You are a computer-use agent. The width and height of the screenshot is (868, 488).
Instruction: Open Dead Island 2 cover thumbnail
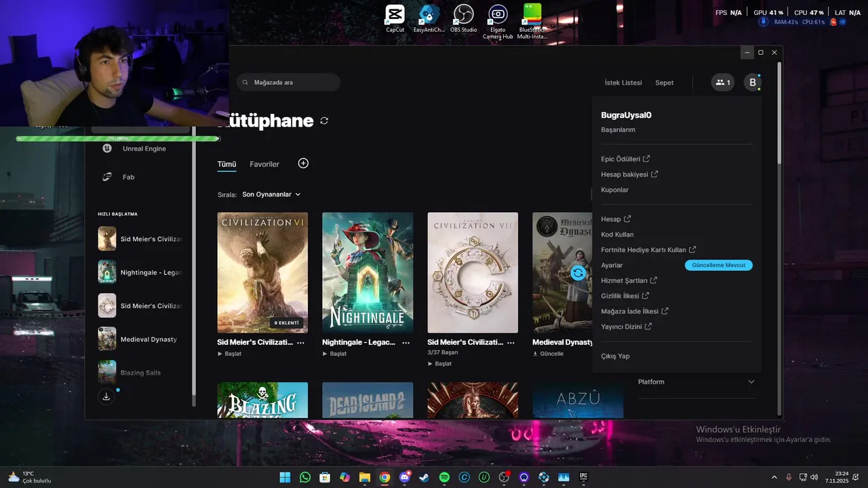[368, 400]
